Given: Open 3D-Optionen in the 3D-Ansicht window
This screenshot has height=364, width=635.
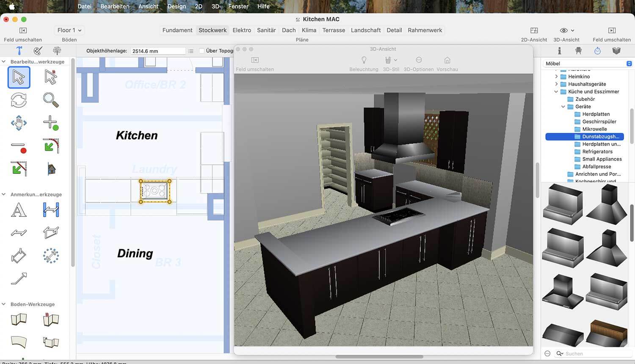Looking at the screenshot, I should 419,60.
